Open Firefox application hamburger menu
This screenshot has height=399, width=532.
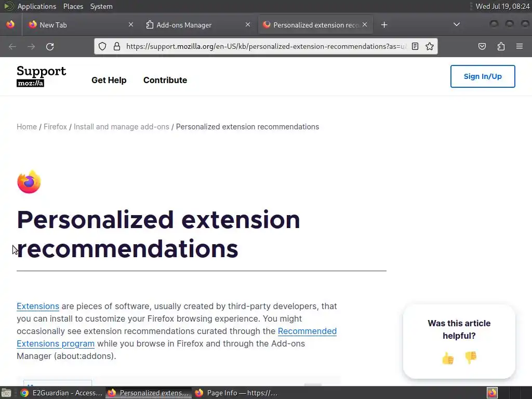(x=520, y=46)
